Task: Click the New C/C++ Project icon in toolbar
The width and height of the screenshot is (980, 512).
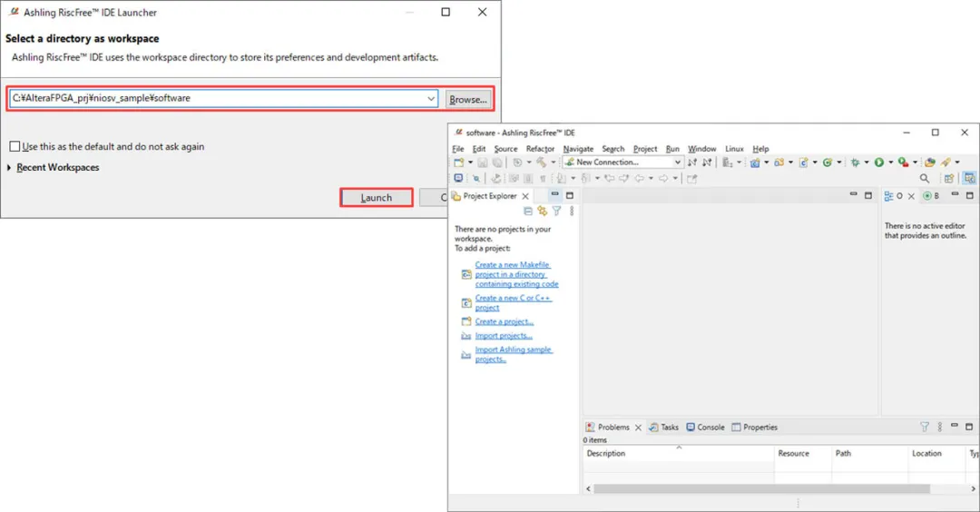Action: (755, 162)
